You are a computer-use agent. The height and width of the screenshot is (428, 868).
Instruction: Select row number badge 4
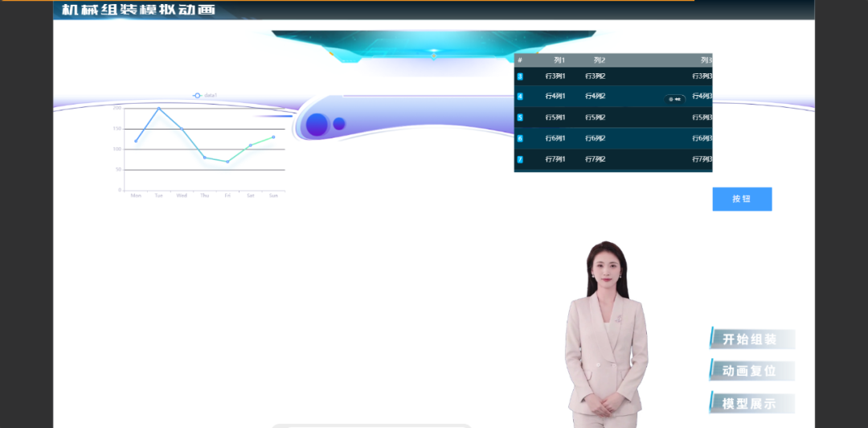520,97
